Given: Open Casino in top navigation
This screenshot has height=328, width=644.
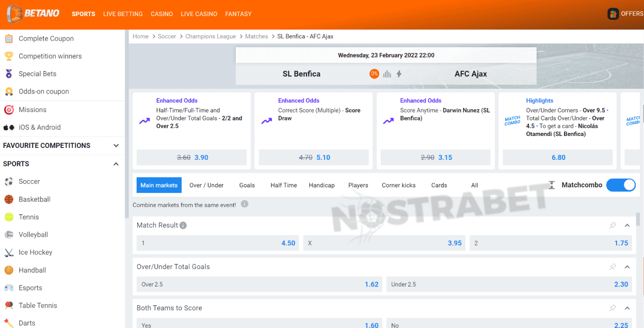Looking at the screenshot, I should (x=162, y=14).
